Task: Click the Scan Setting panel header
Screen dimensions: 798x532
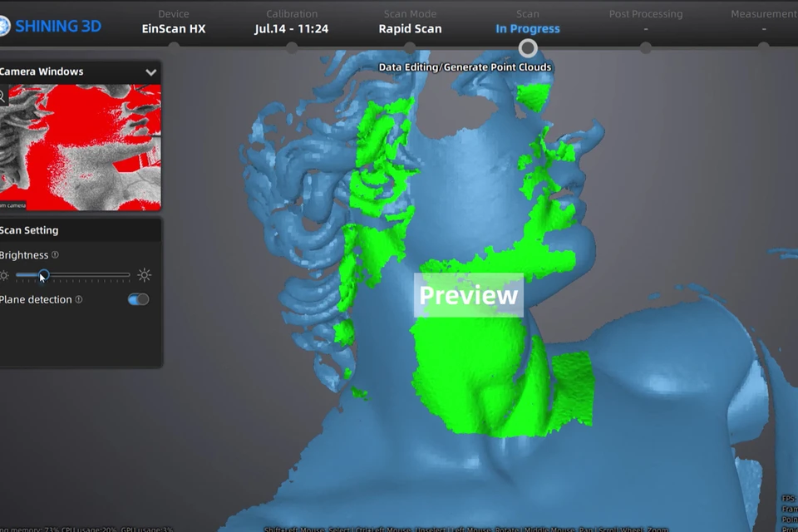Action: tap(81, 230)
